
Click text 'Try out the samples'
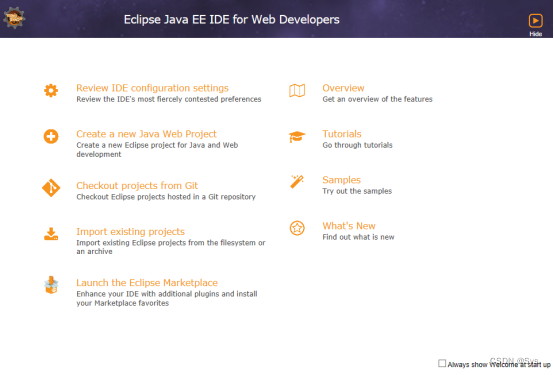pos(357,191)
